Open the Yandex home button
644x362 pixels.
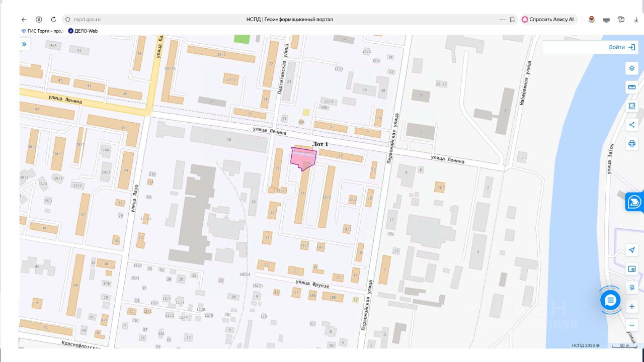tap(39, 20)
